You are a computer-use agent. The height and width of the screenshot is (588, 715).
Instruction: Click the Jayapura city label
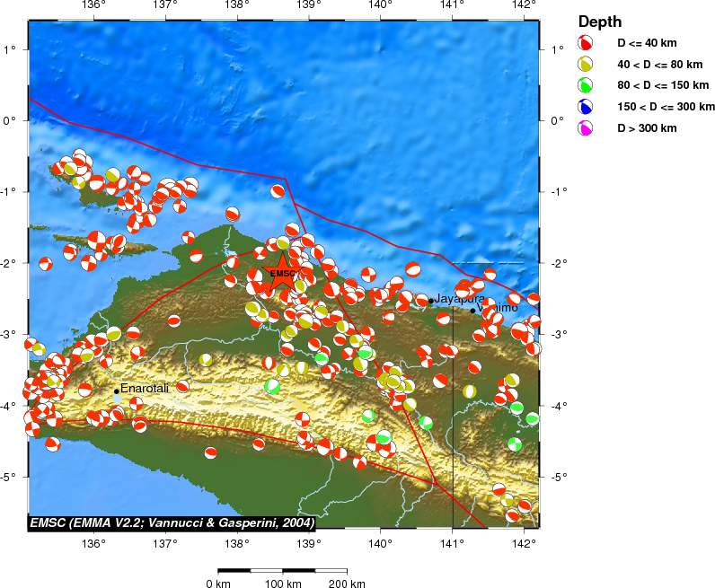[460, 298]
